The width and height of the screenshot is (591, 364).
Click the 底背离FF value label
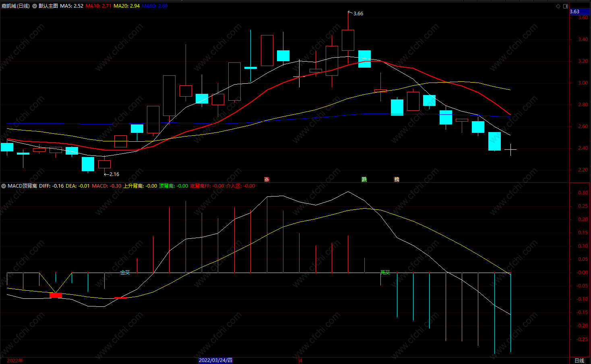click(207, 186)
